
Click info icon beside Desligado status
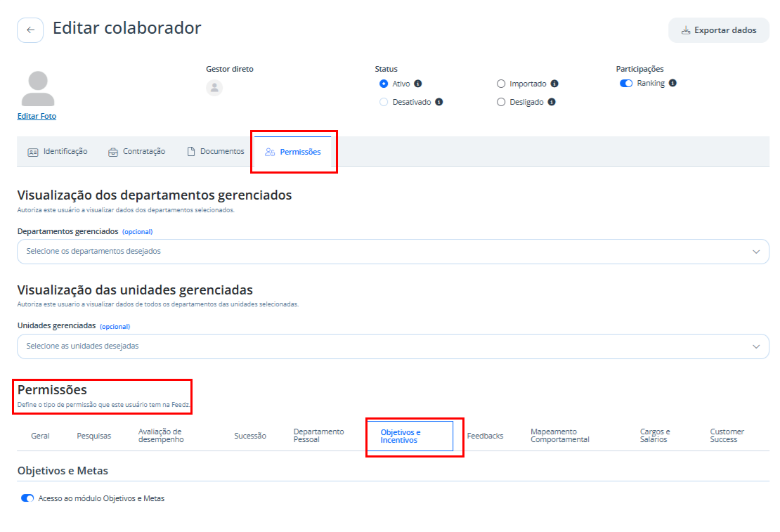point(552,102)
